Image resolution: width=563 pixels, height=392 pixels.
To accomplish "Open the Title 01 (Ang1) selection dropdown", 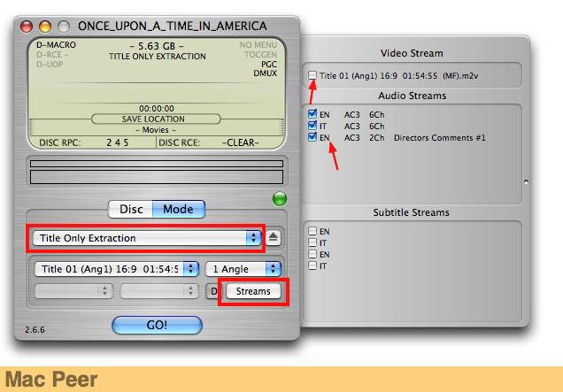I will [116, 269].
